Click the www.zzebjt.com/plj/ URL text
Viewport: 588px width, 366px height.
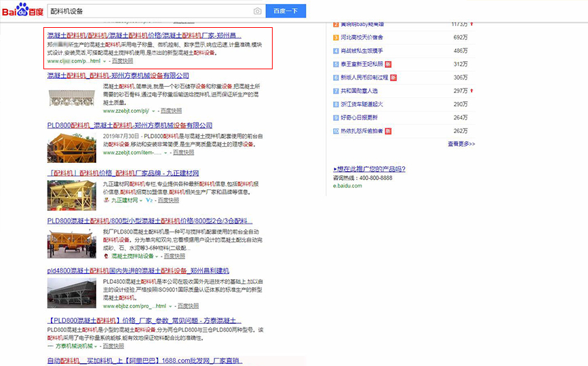(126, 111)
